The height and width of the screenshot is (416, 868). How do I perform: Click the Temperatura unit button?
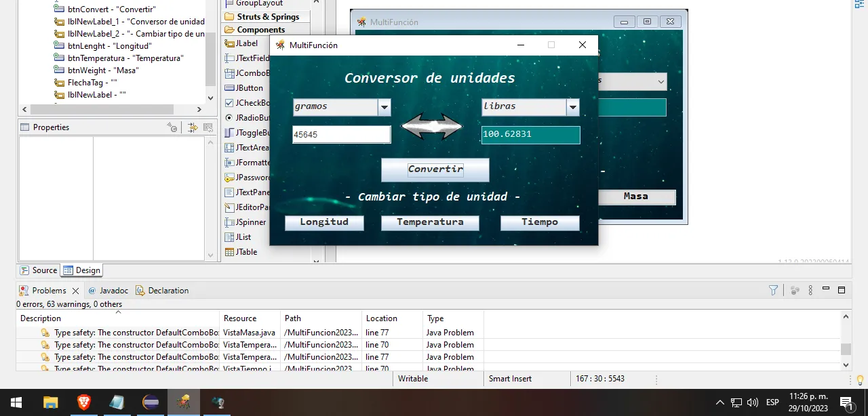(x=430, y=223)
